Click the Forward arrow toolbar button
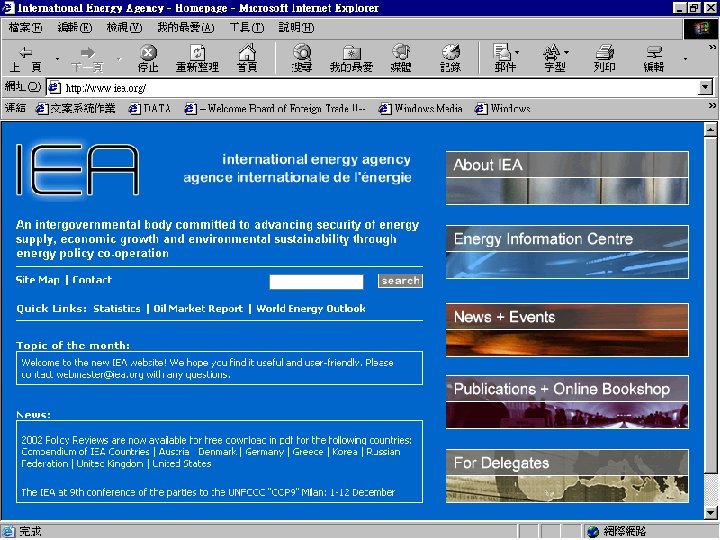The height and width of the screenshot is (540, 720). click(x=87, y=58)
